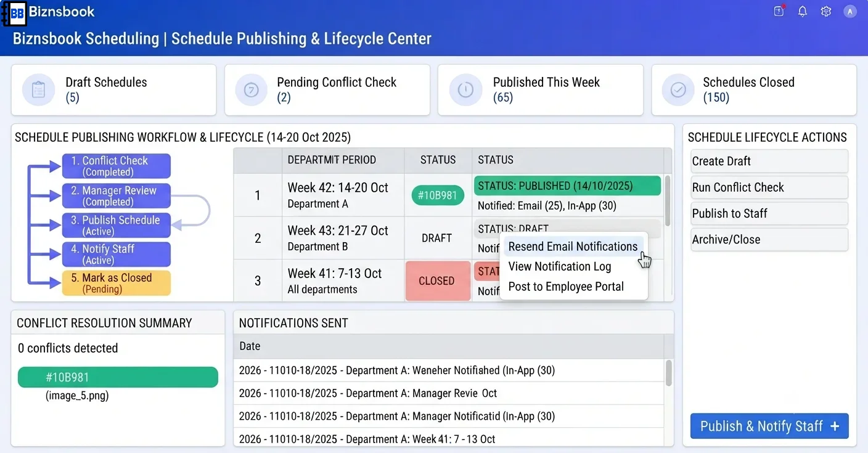Screen dimensions: 868x453
Task: Click the Date column header in Notifications Sent
Action: click(449, 346)
